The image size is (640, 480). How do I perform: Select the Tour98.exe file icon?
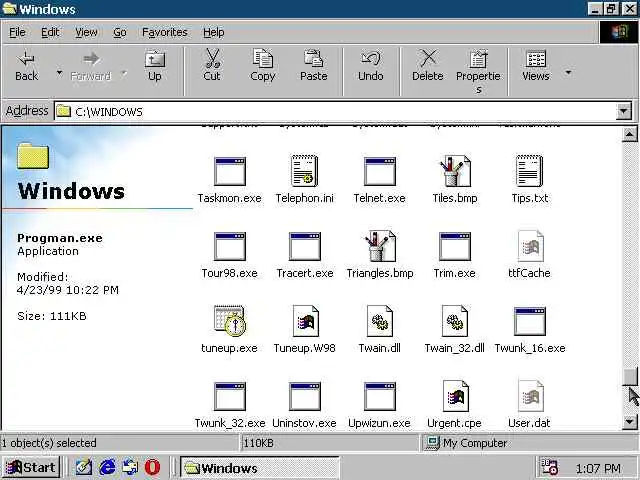[x=230, y=246]
